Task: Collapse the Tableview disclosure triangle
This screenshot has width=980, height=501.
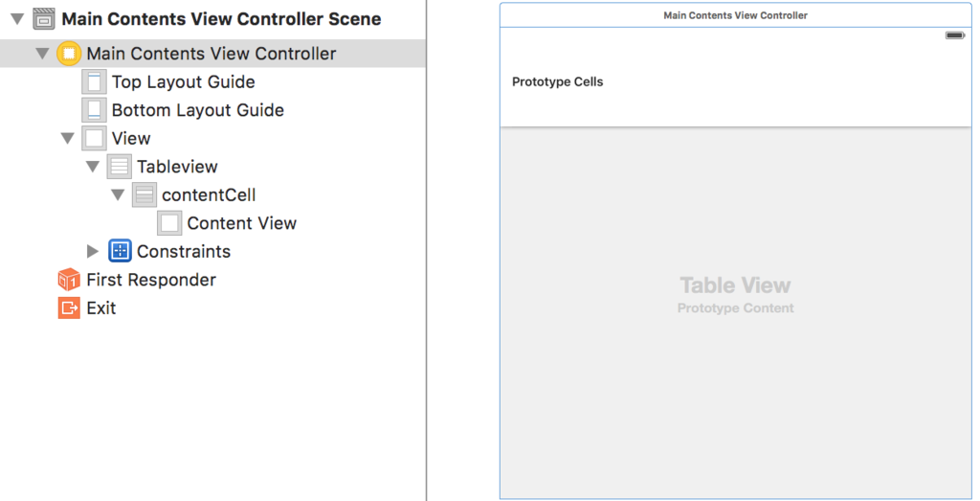Action: coord(93,167)
